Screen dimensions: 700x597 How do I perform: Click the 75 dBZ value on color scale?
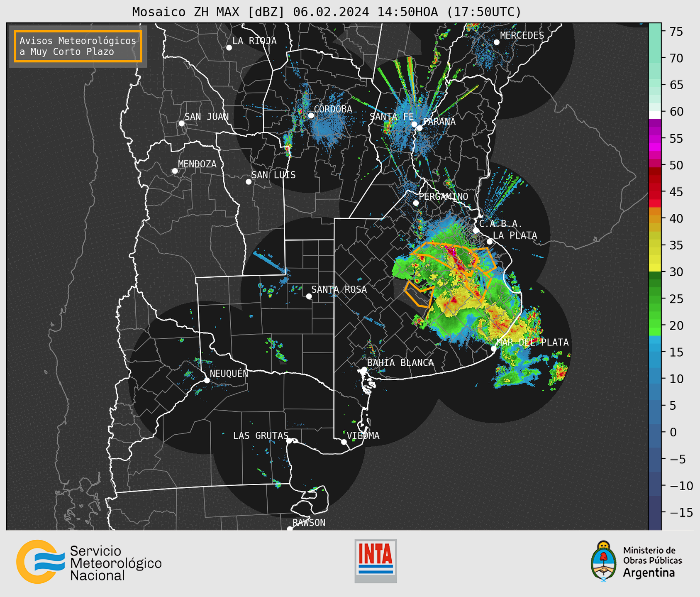coord(676,32)
